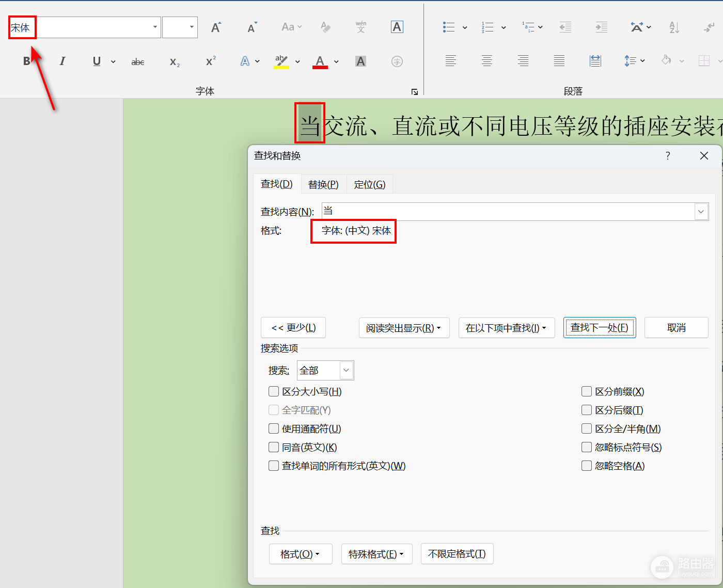Align text left
The width and height of the screenshot is (723, 588).
(x=451, y=61)
